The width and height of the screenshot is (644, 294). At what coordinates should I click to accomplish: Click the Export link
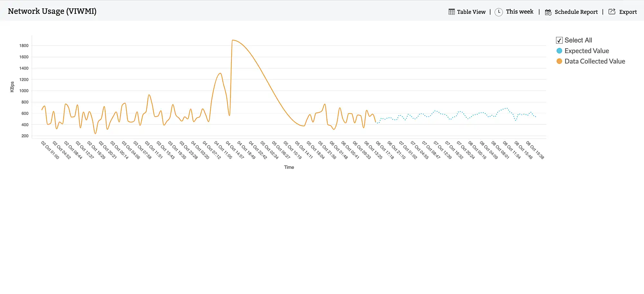coord(628,12)
